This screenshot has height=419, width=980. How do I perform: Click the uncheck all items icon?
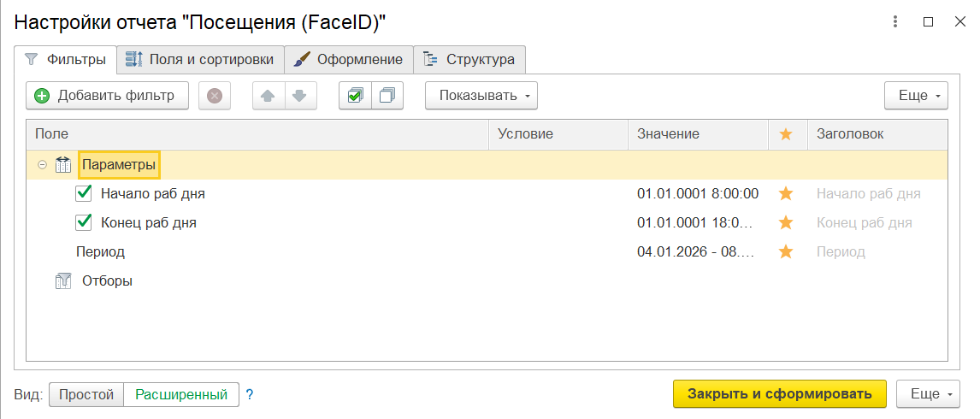click(387, 96)
